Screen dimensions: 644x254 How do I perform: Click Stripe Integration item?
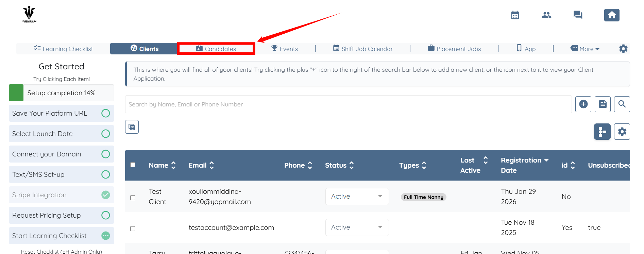(62, 195)
